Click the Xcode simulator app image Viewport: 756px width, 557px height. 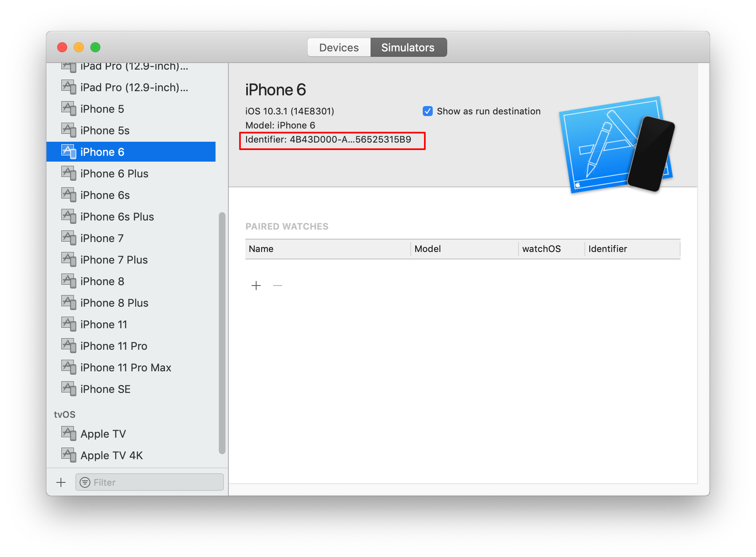pyautogui.click(x=617, y=145)
